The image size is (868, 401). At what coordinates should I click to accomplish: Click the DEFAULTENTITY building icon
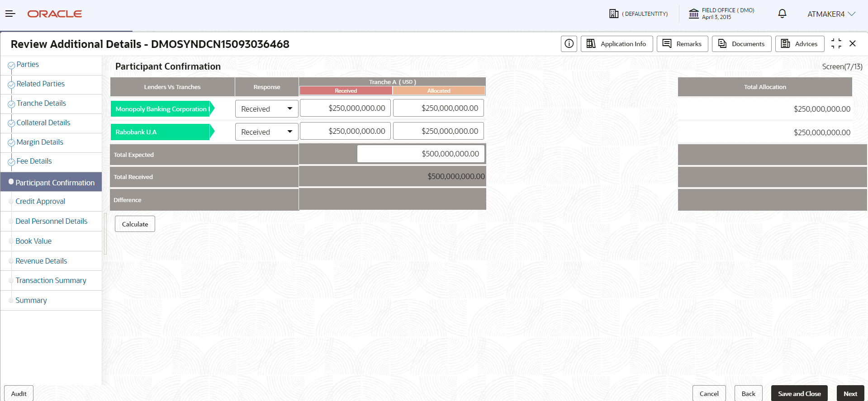coord(614,14)
